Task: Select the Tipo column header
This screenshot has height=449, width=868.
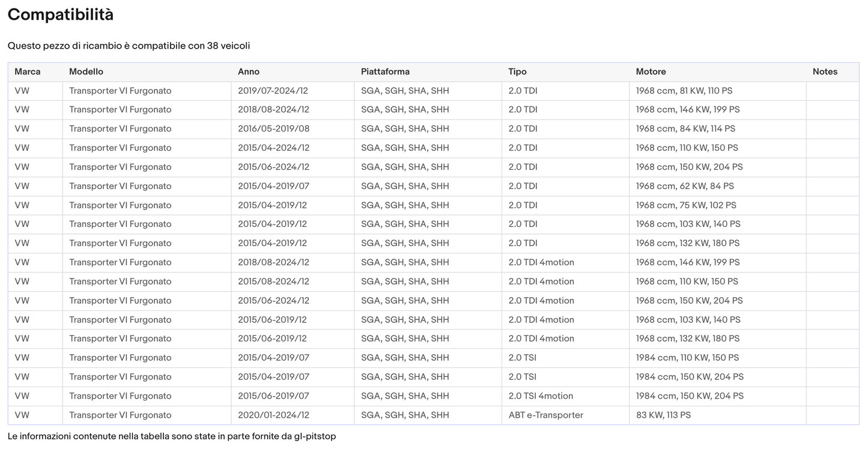Action: [517, 71]
